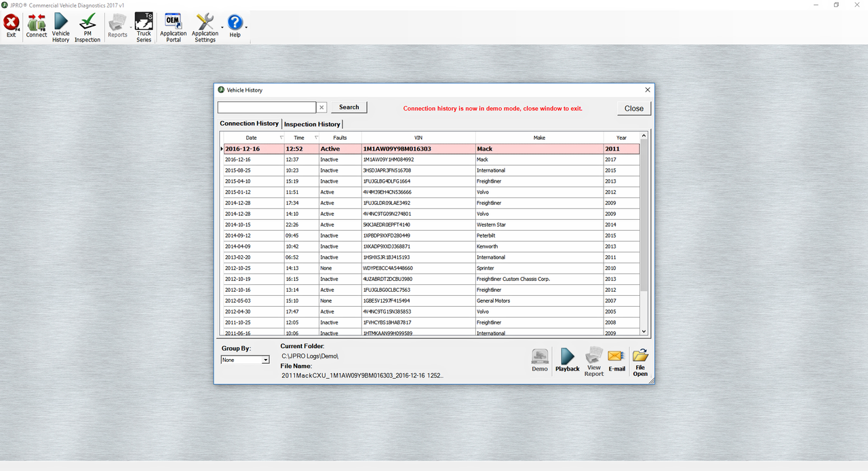The width and height of the screenshot is (868, 471).
Task: Click the VIN column header
Action: click(x=418, y=138)
